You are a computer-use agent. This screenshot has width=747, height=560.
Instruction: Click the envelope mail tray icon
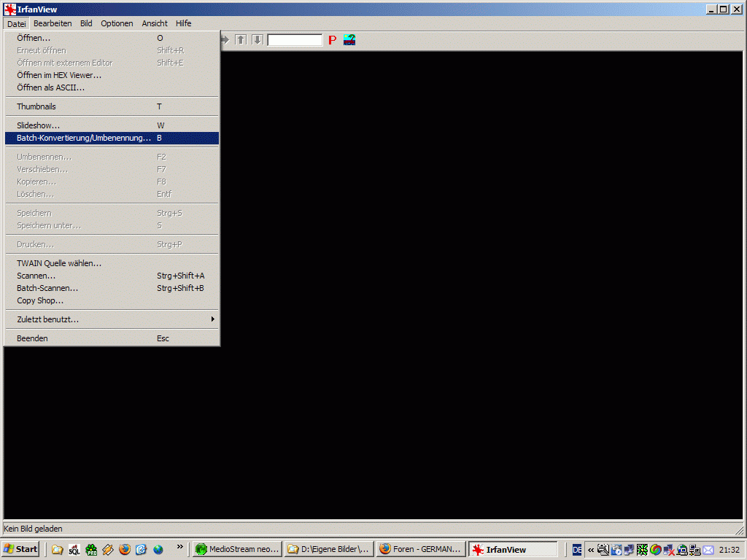point(708,550)
